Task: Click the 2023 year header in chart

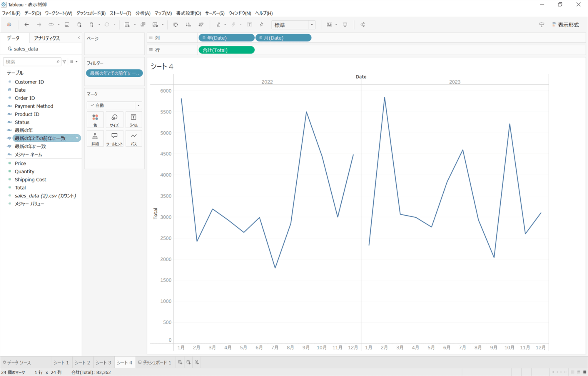Action: [x=455, y=82]
